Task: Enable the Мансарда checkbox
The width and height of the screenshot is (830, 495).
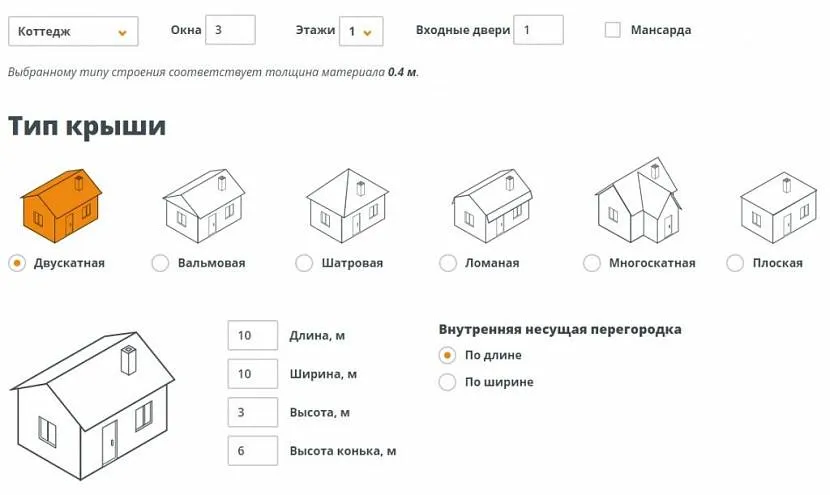Action: tap(613, 30)
